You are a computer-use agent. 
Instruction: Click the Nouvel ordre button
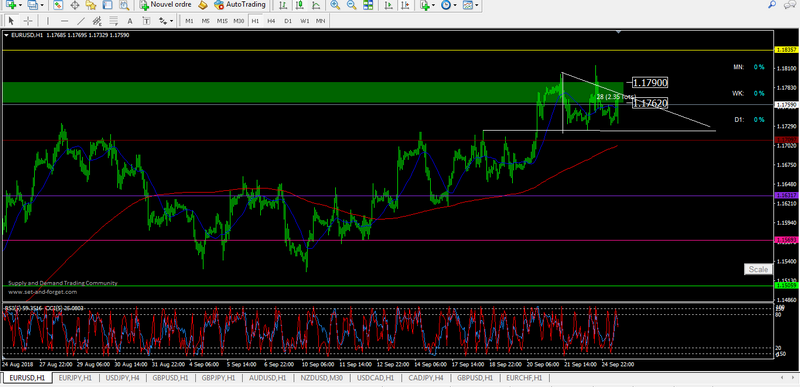[x=165, y=5]
